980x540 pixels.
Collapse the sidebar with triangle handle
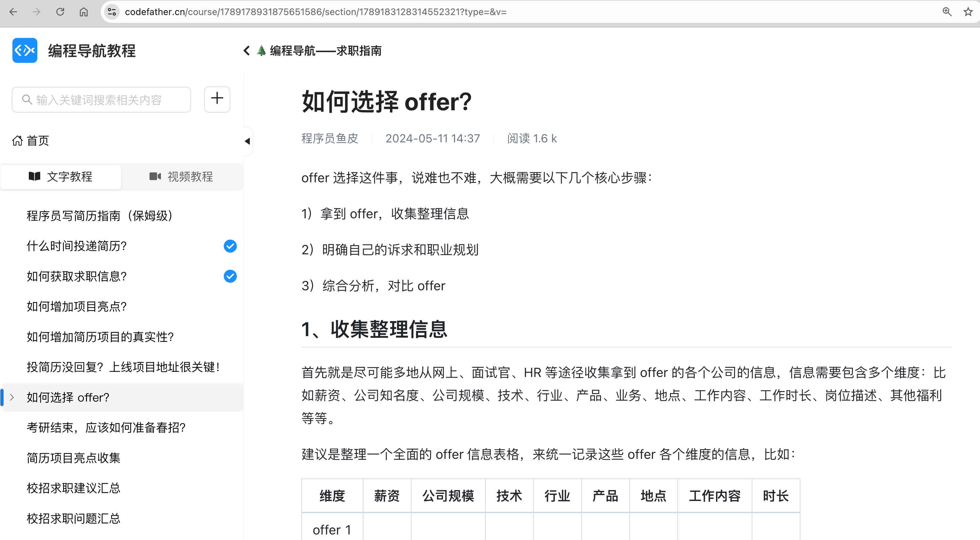click(x=247, y=141)
